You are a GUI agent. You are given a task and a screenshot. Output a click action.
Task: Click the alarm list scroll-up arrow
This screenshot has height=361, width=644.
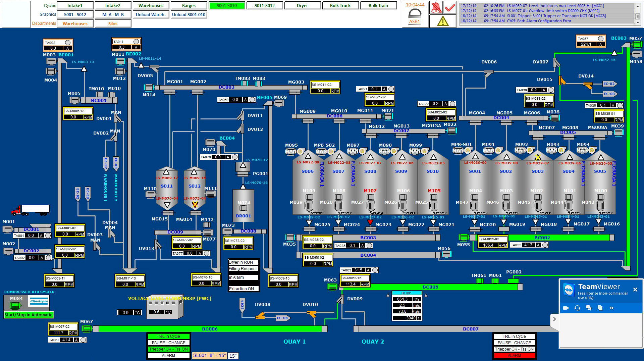[638, 6]
